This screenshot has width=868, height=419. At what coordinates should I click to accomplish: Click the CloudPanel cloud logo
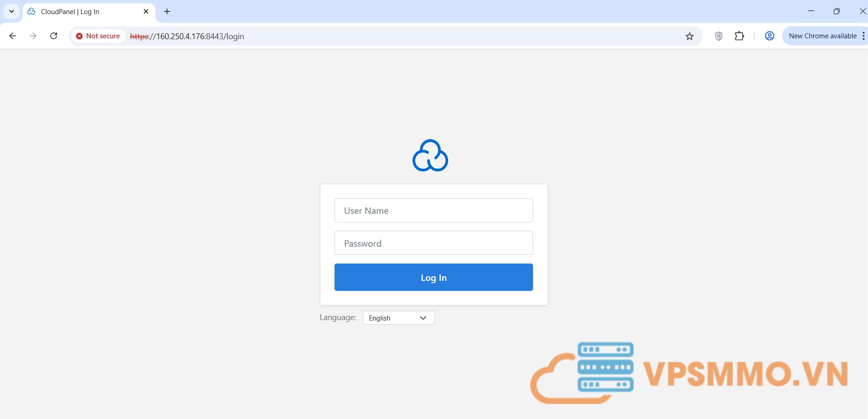(x=430, y=156)
